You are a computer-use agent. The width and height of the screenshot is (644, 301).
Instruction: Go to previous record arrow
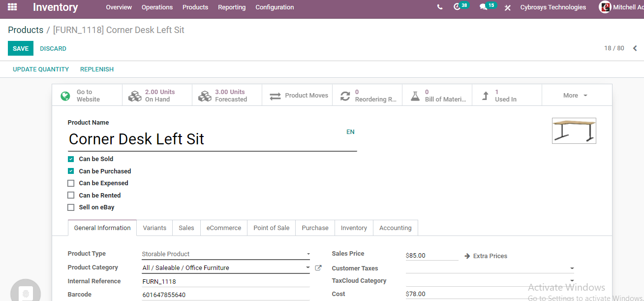pyautogui.click(x=635, y=48)
